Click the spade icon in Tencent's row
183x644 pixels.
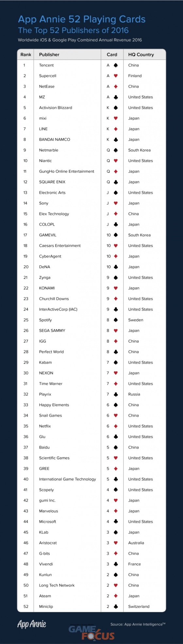click(116, 65)
